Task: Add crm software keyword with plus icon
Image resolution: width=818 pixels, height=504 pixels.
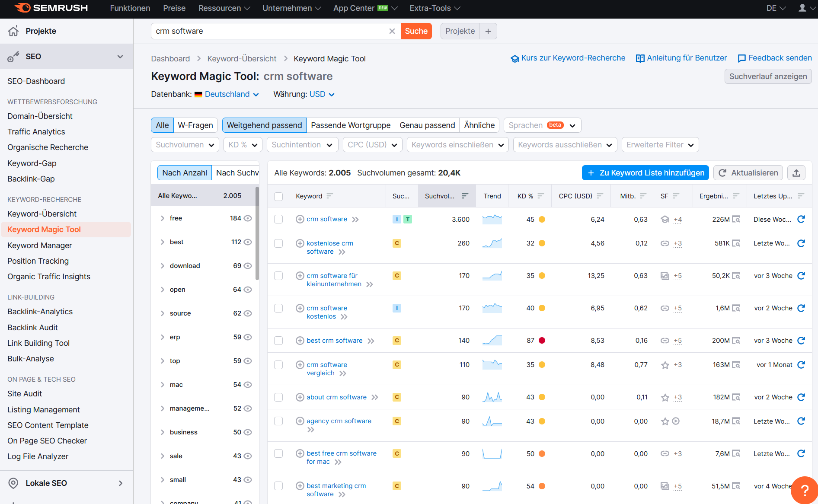Action: point(300,219)
